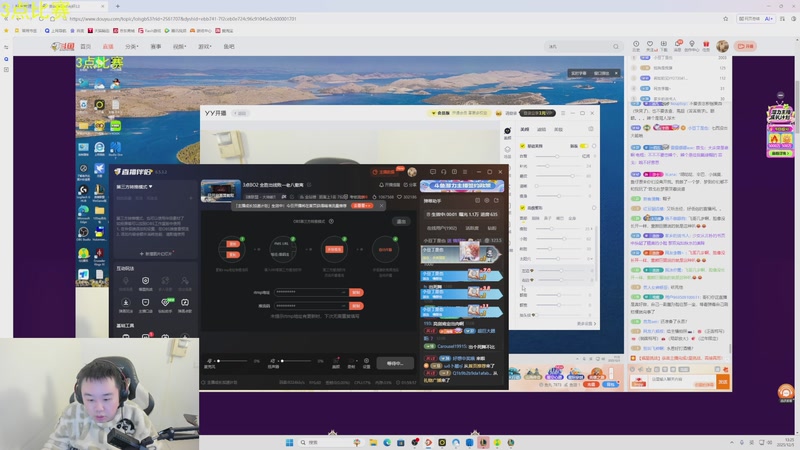Open the hamburger menu in 直播伴侣 title bar
Viewport: 800px width, 450px height.
point(465,172)
